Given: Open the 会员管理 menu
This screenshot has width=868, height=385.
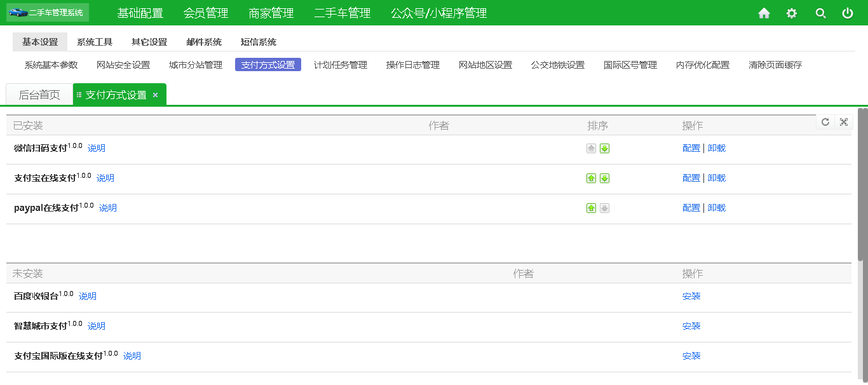Looking at the screenshot, I should pyautogui.click(x=206, y=12).
